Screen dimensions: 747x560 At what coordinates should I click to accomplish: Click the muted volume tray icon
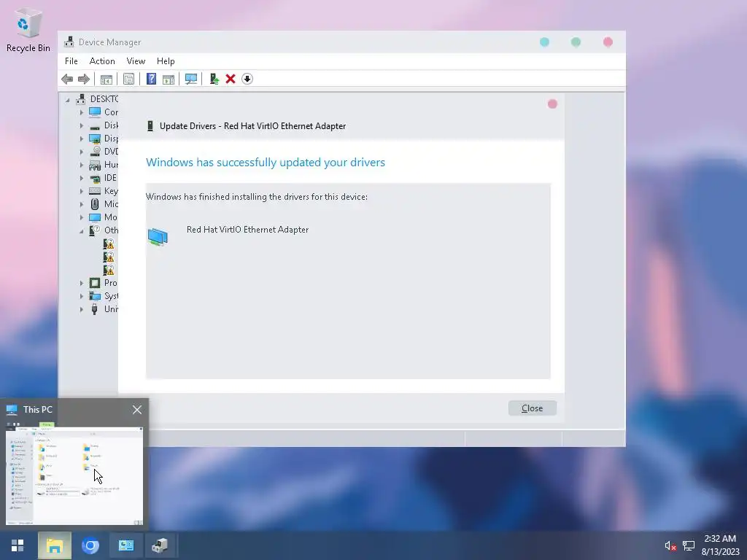pos(670,545)
